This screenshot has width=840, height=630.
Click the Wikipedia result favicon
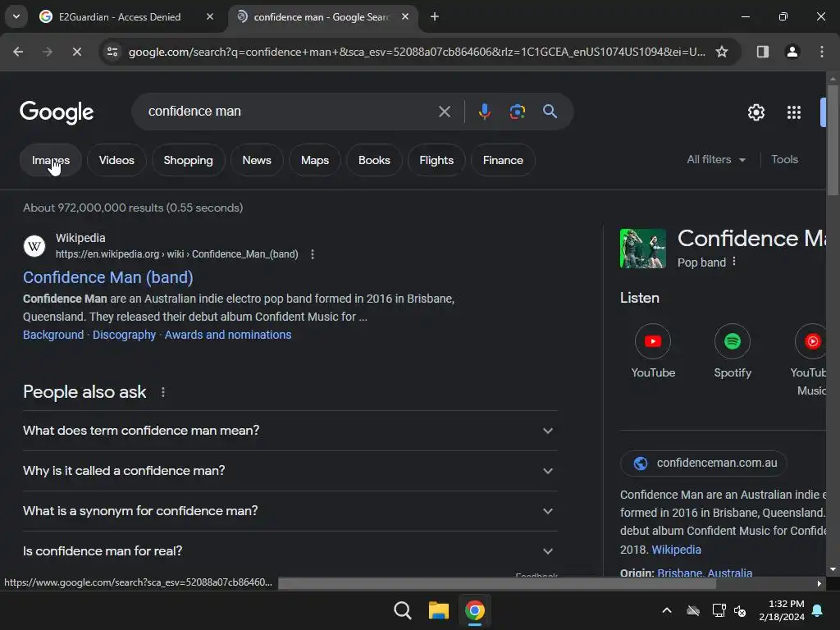click(34, 246)
